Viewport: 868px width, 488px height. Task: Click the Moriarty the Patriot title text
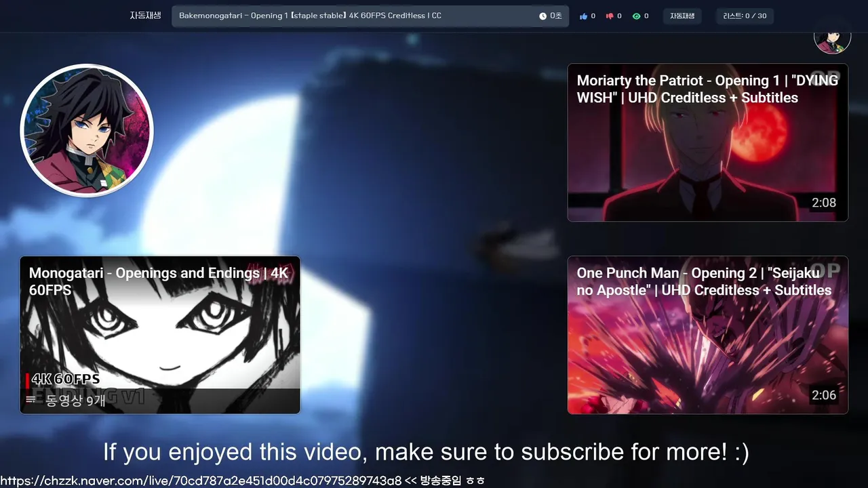(707, 89)
